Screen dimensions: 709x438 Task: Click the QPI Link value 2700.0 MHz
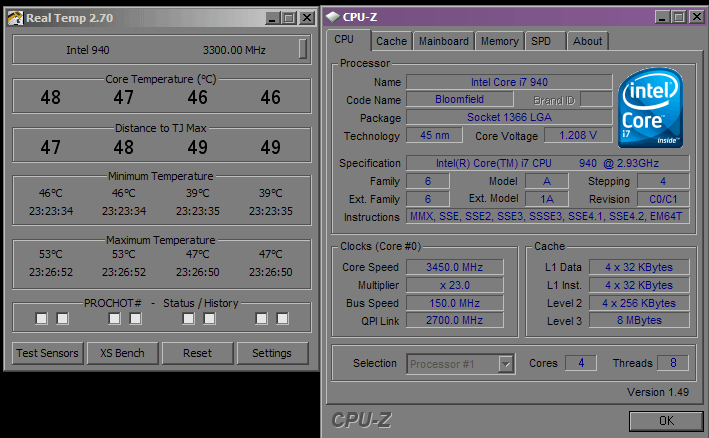click(454, 320)
